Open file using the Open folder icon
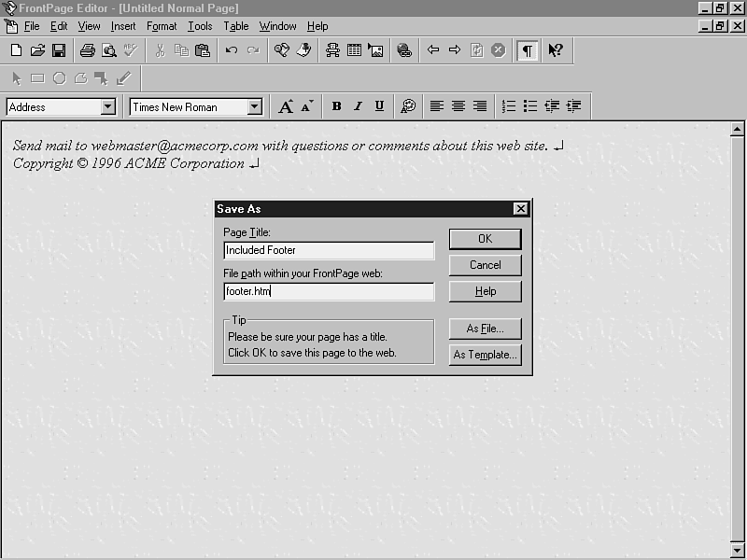The width and height of the screenshot is (747, 560). click(x=37, y=50)
